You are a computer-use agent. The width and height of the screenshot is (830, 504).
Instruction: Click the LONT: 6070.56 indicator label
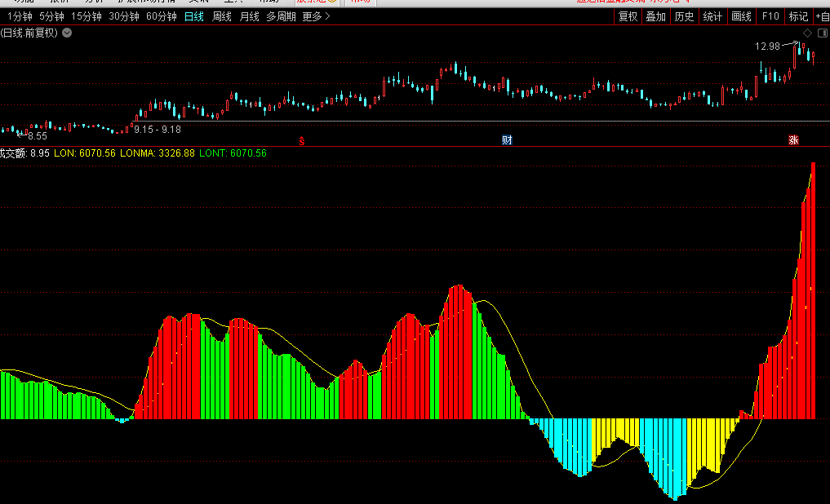coord(233,153)
